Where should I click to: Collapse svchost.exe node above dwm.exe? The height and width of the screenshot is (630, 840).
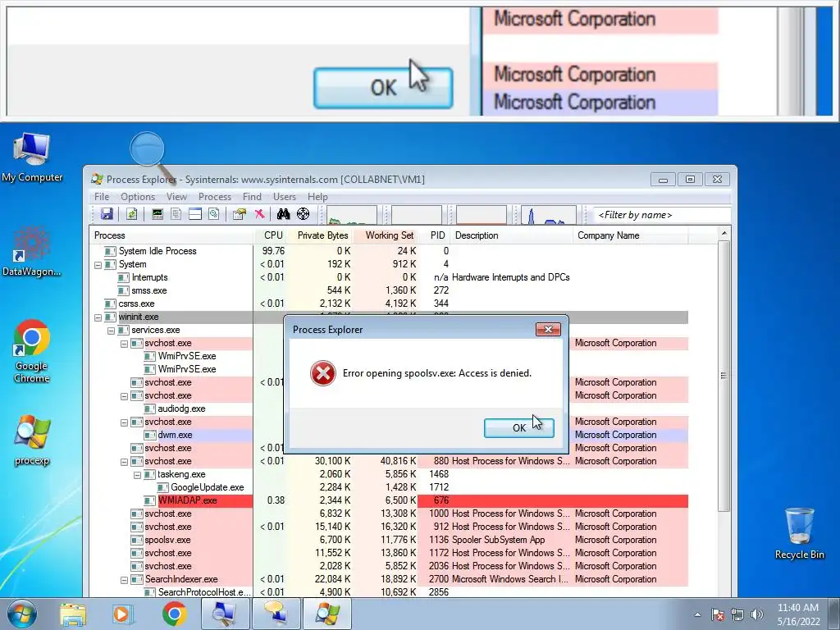click(125, 422)
